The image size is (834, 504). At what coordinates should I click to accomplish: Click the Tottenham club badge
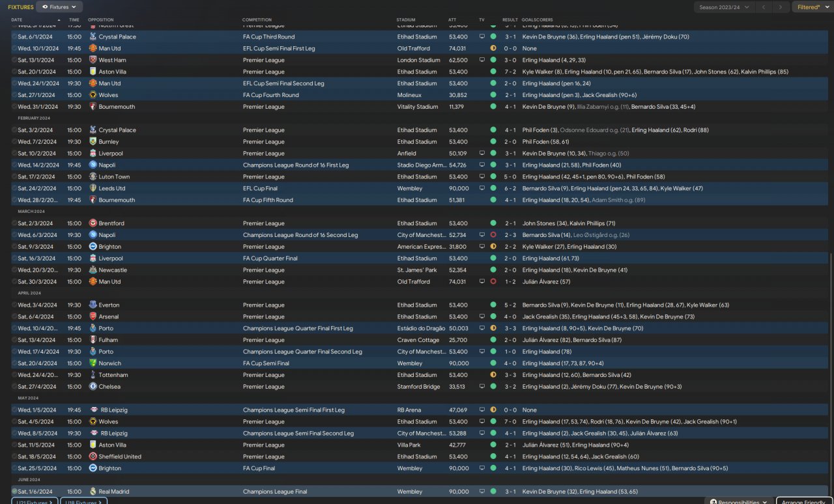pos(93,375)
